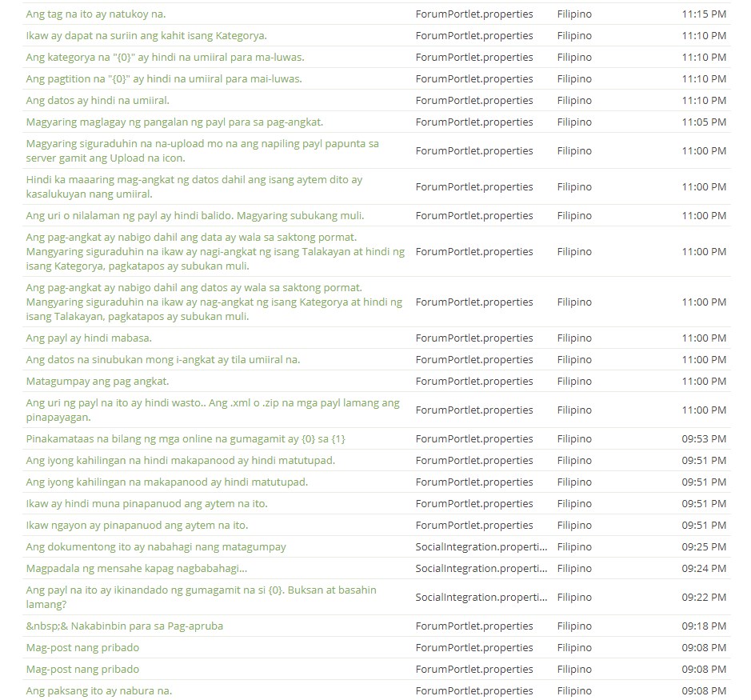751x700 pixels.
Task: Open 'Ang pagtition na "{0}" ay hindi na umiiral' link
Action: pos(164,79)
